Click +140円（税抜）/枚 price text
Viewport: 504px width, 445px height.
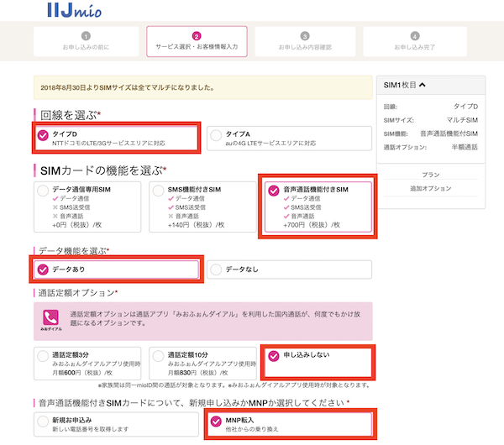pos(196,224)
